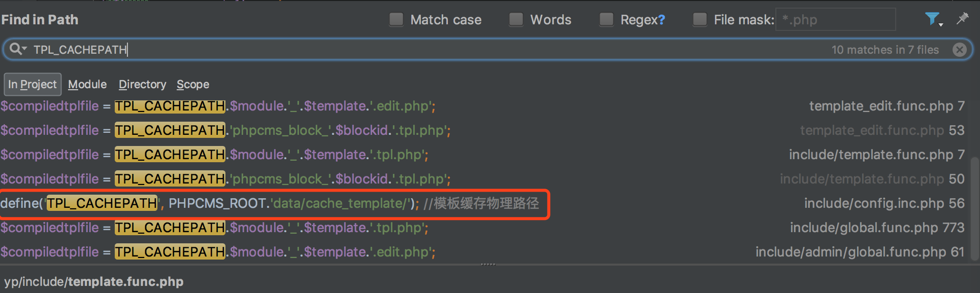Pin the Find in Path window
The width and height of the screenshot is (980, 293).
962,19
